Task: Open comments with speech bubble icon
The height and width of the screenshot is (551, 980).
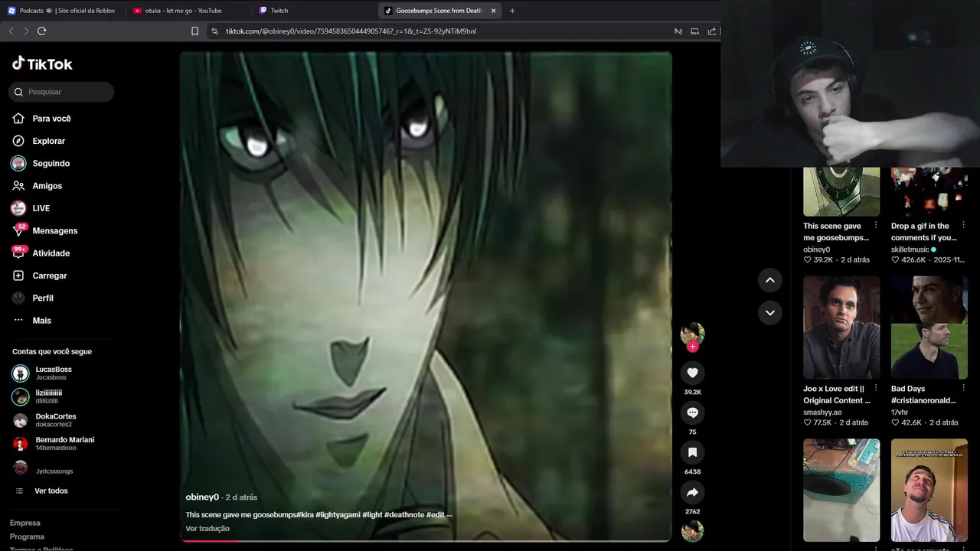Action: pos(692,412)
